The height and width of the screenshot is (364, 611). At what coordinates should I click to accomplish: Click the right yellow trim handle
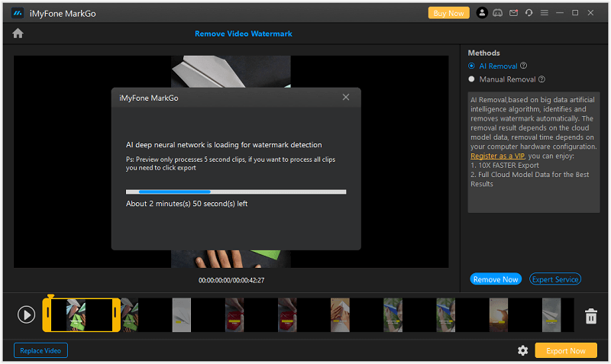(x=116, y=314)
